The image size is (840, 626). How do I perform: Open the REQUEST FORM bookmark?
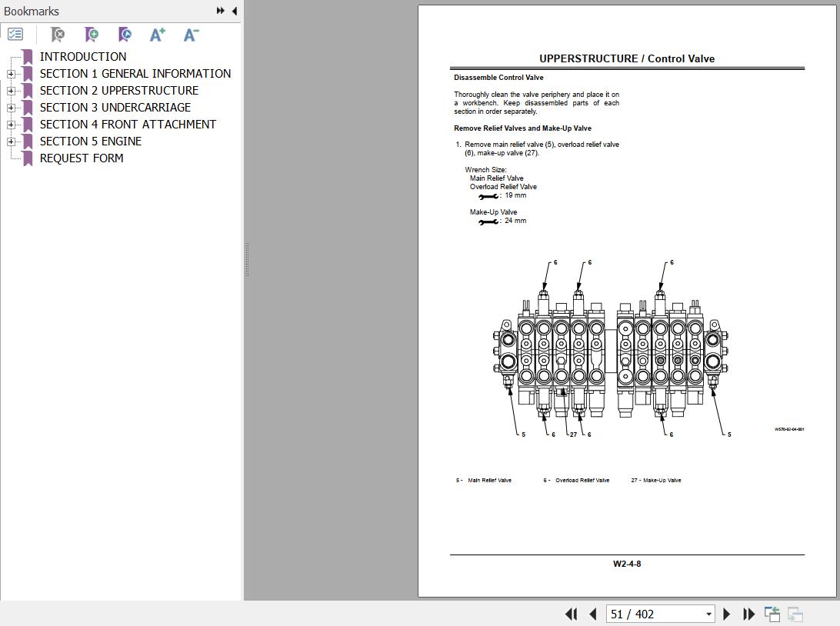click(x=82, y=158)
